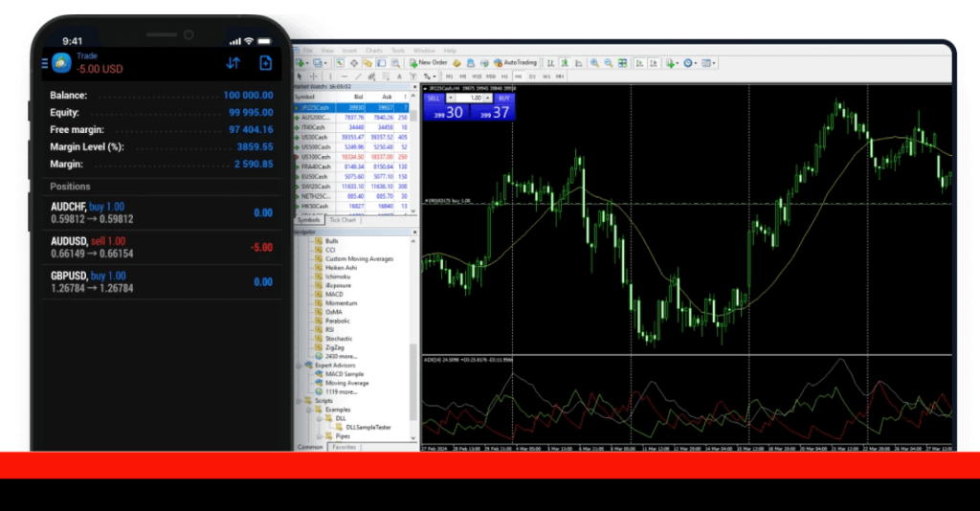Click the MetaEditor icon
The height and width of the screenshot is (511, 980).
tap(457, 63)
